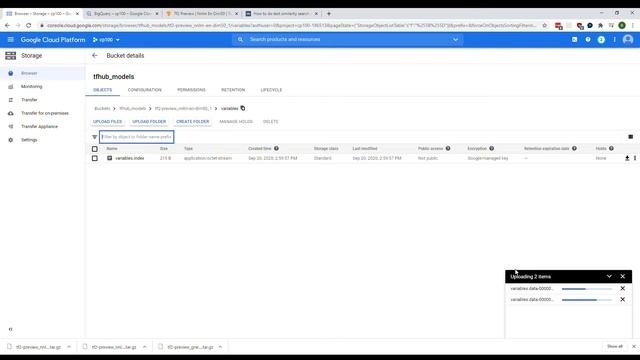Open options for third downloaded tar.gz
Viewport: 640px width, 360px height.
(x=220, y=347)
